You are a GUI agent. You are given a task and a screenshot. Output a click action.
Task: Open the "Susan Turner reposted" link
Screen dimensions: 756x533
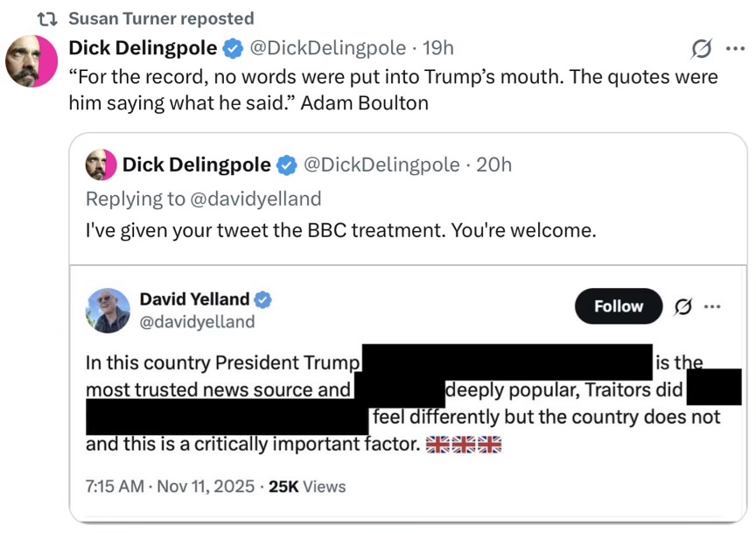(161, 18)
